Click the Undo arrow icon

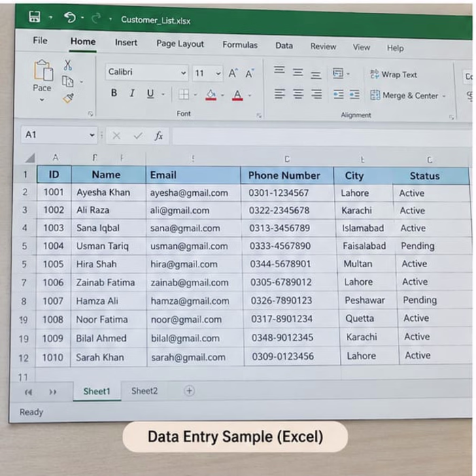[70, 17]
